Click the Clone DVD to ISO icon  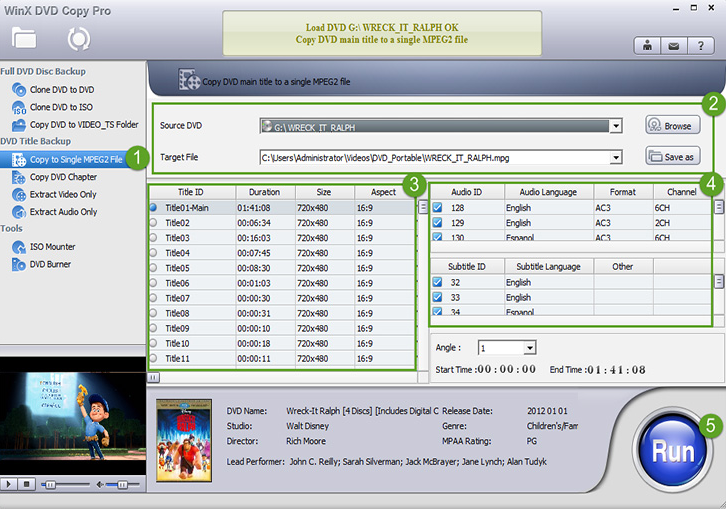point(19,107)
